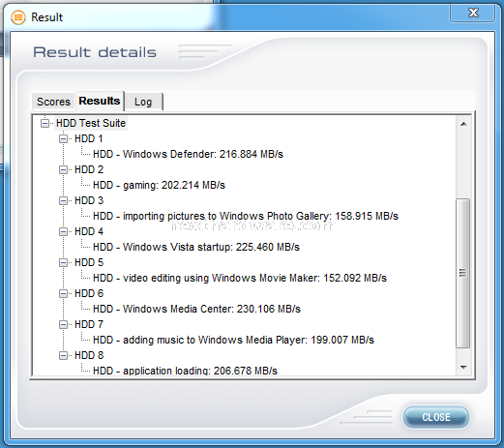
Task: Collapse the HDD 8 tree node
Action: coord(63,355)
